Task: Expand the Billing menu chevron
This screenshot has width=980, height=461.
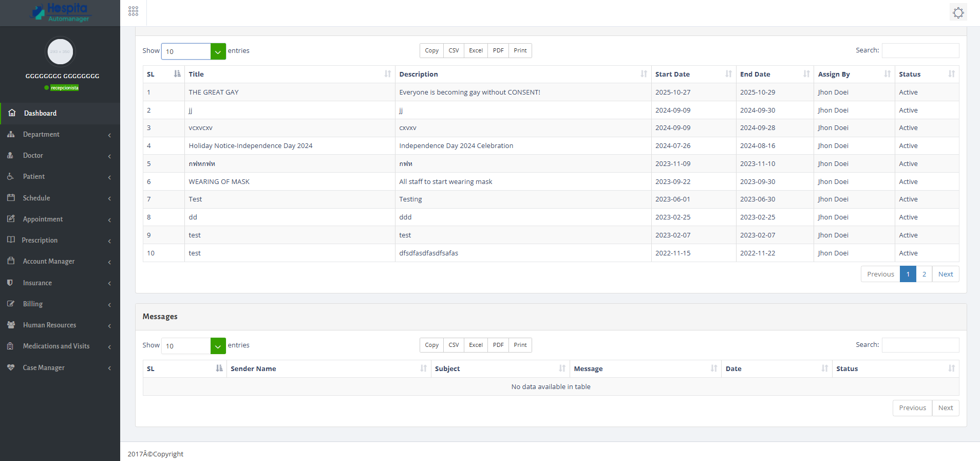Action: coord(109,305)
